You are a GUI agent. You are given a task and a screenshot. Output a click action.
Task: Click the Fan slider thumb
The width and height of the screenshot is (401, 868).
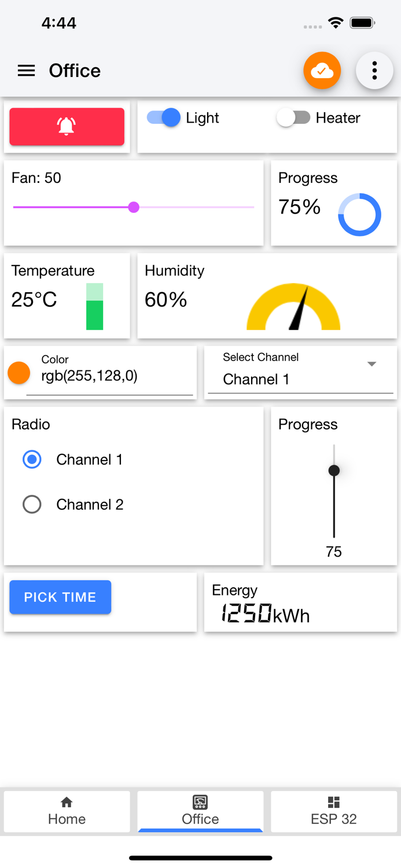point(134,207)
